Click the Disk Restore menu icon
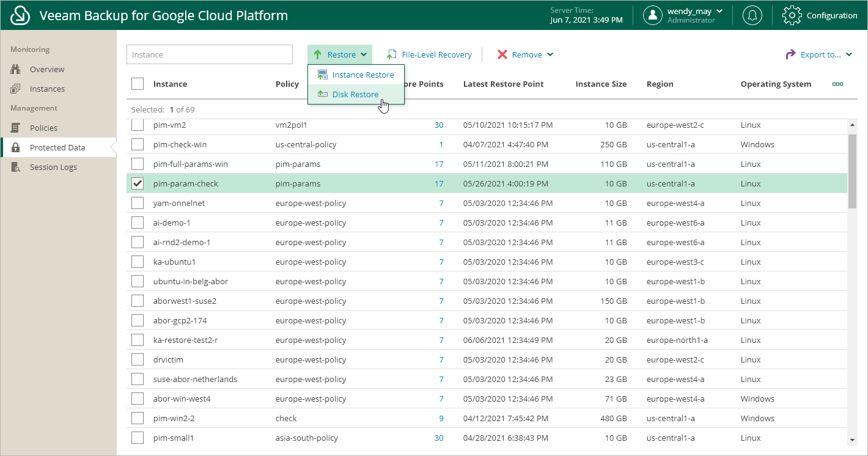Viewport: 868px width, 456px height. click(322, 94)
